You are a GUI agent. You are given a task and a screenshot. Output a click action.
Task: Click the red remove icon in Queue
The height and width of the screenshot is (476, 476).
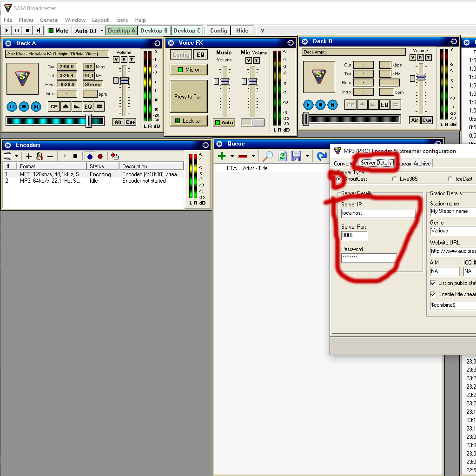click(243, 156)
